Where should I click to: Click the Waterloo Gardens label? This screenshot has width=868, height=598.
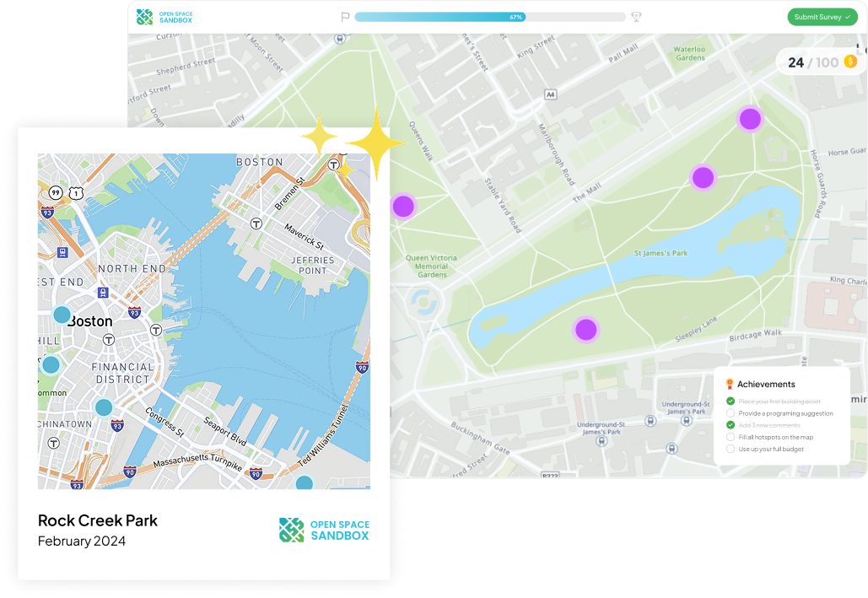tap(690, 53)
